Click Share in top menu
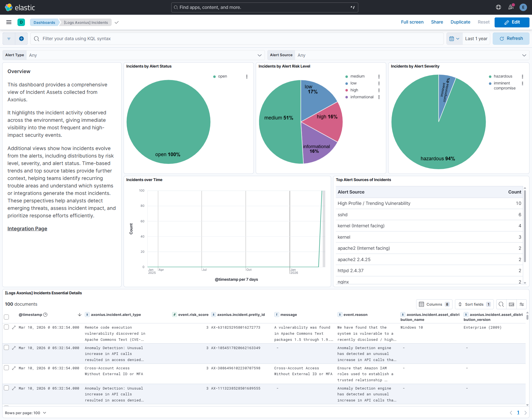 pyautogui.click(x=437, y=22)
